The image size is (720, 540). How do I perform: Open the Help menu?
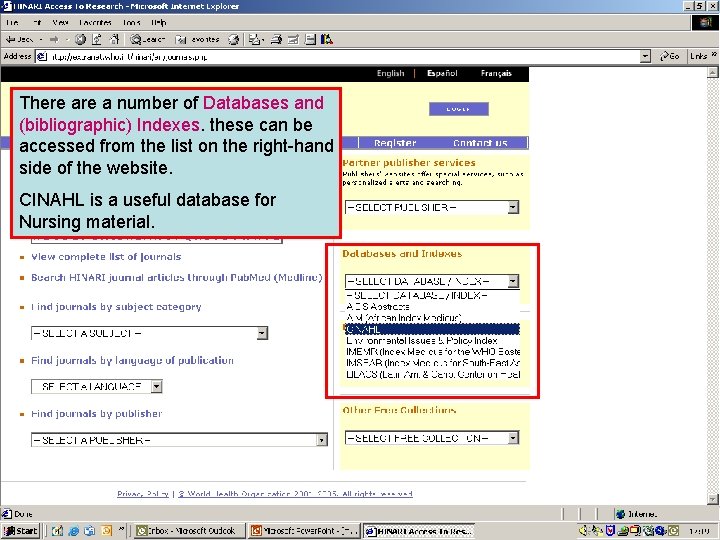[x=158, y=22]
